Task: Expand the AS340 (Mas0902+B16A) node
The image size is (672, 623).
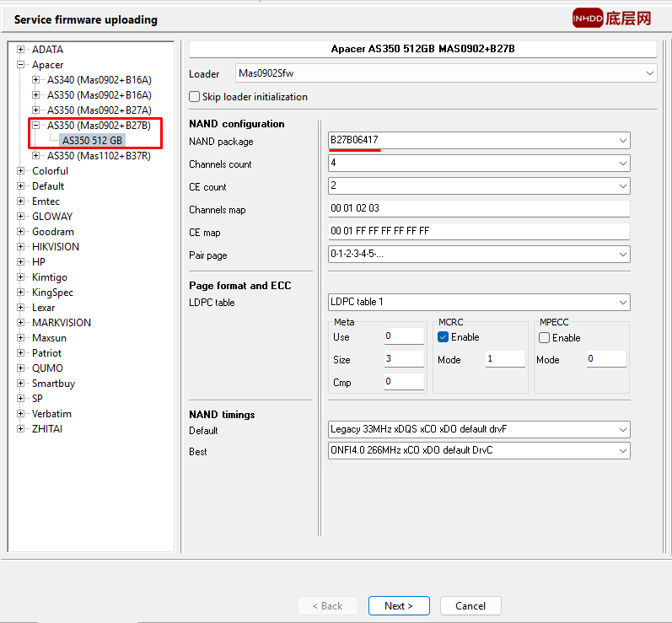Action: pyautogui.click(x=36, y=80)
